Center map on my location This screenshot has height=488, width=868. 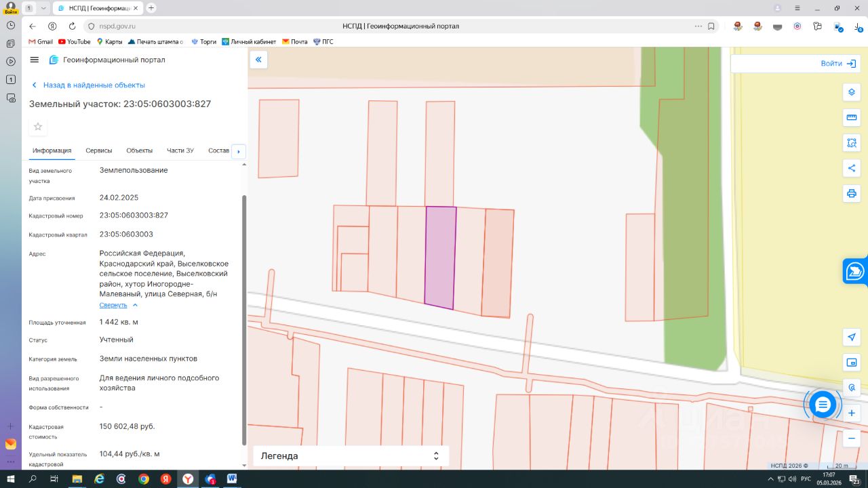(852, 337)
